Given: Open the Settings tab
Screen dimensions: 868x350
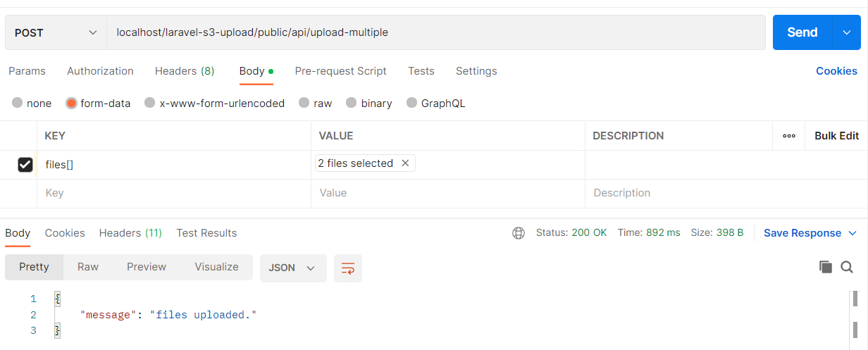Looking at the screenshot, I should click(476, 71).
